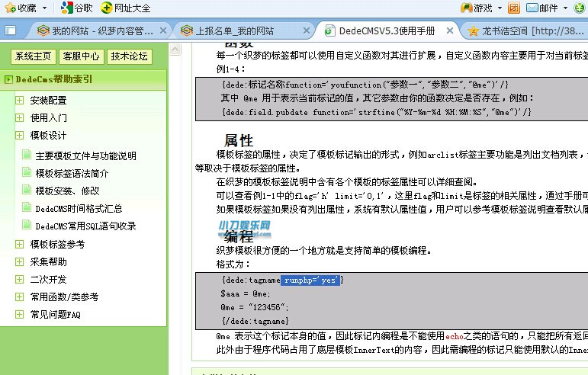The image size is (588, 375).
Task: Click the {dede:field.pubdate function code line
Action: [376, 112]
